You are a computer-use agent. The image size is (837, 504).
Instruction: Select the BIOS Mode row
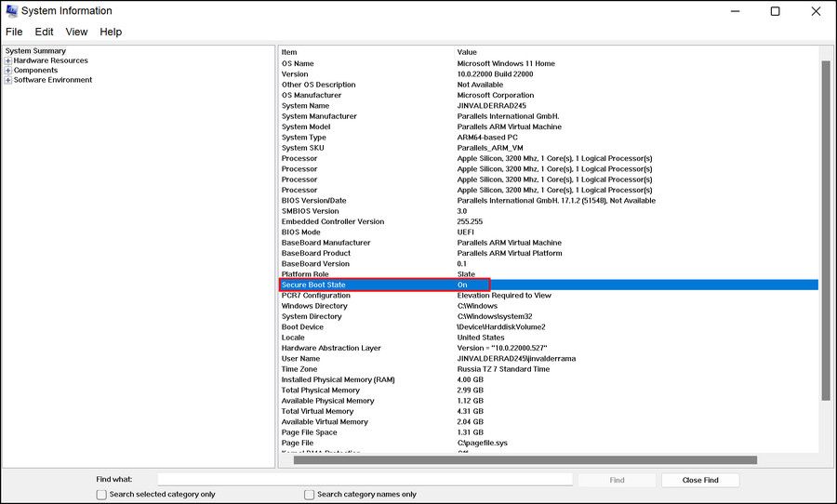[549, 232]
